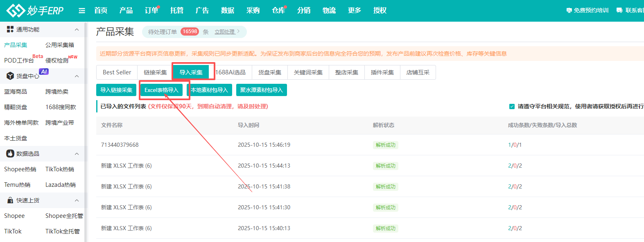Click the 快速上货 bag icon

(10, 200)
